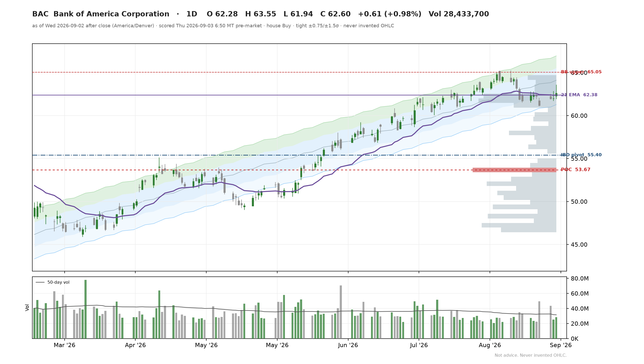The height and width of the screenshot is (364, 644).
Task: Click the '55.00' price axis tick
Action: click(x=579, y=159)
